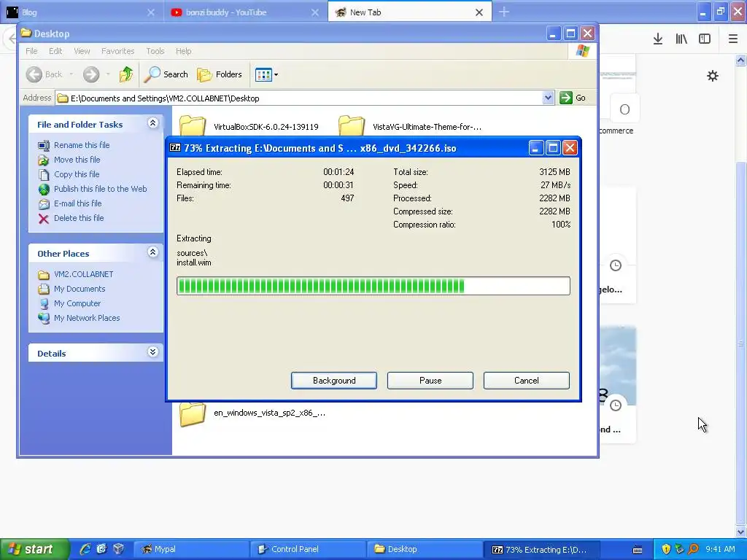Open the File menu in Explorer
This screenshot has height=560, width=747.
pos(31,51)
